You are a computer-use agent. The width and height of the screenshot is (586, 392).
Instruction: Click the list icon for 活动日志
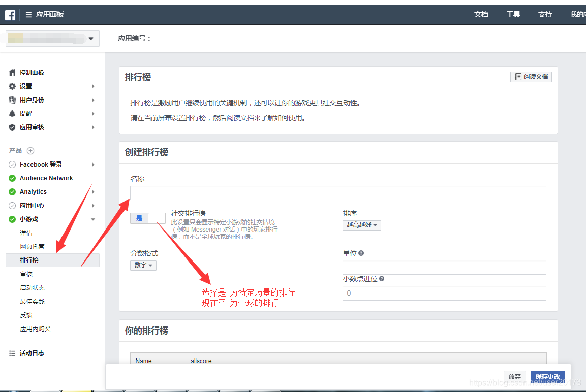[x=12, y=353]
